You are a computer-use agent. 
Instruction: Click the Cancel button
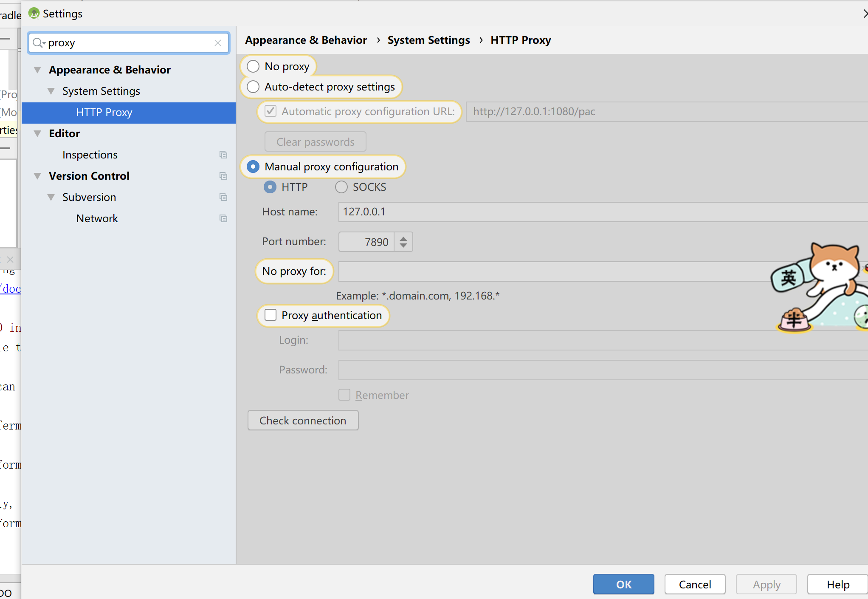[x=695, y=585]
